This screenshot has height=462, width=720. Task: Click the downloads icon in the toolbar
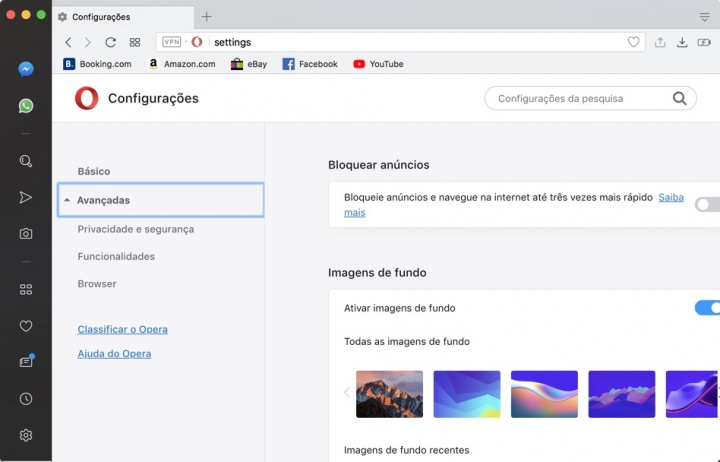point(682,42)
